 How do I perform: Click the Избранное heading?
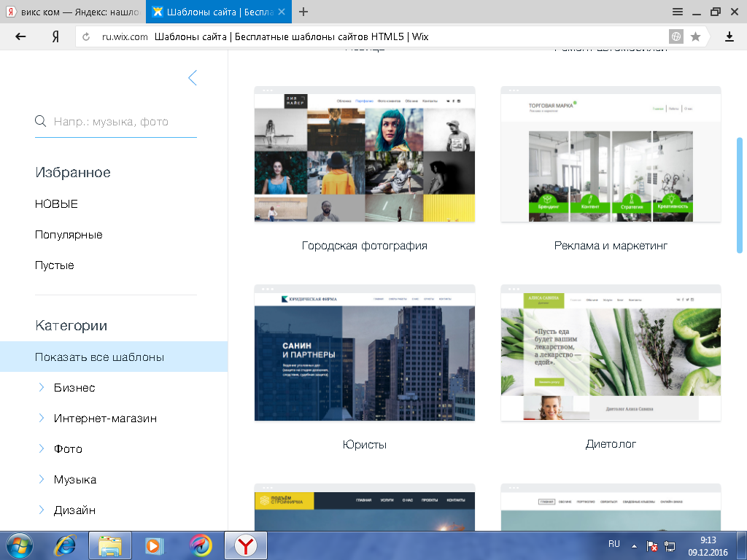(73, 172)
